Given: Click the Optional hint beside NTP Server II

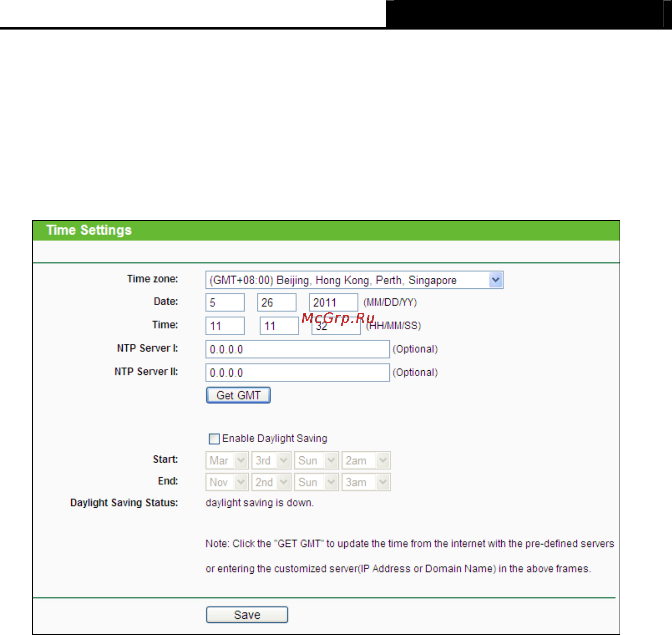Looking at the screenshot, I should (415, 372).
